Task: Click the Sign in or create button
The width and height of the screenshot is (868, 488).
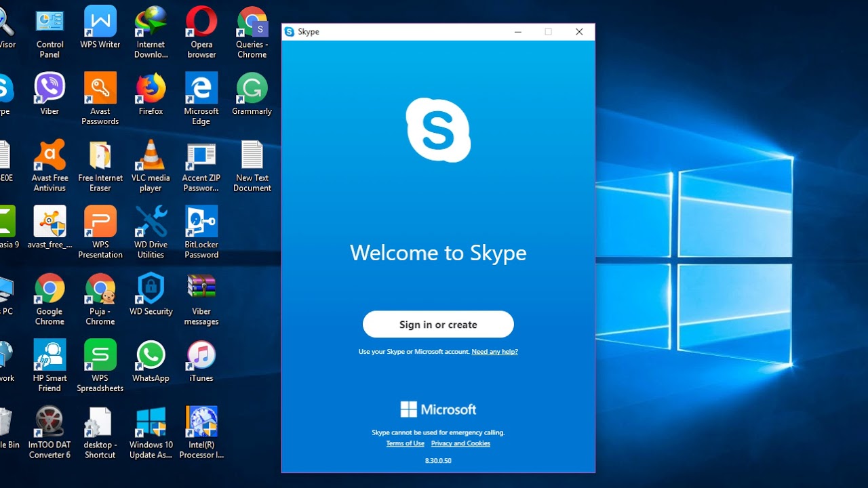Action: 438,324
